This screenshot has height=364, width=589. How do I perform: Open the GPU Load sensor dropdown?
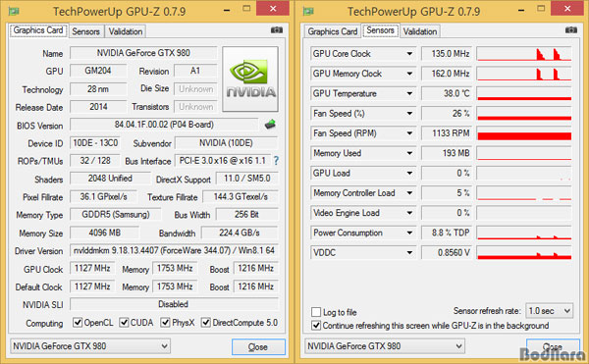409,173
